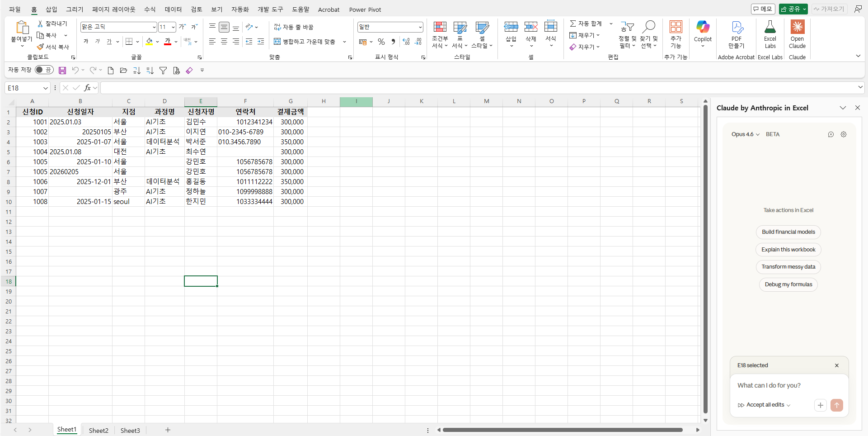This screenshot has width=868, height=436.
Task: Decrease decimal places
Action: pyautogui.click(x=418, y=42)
